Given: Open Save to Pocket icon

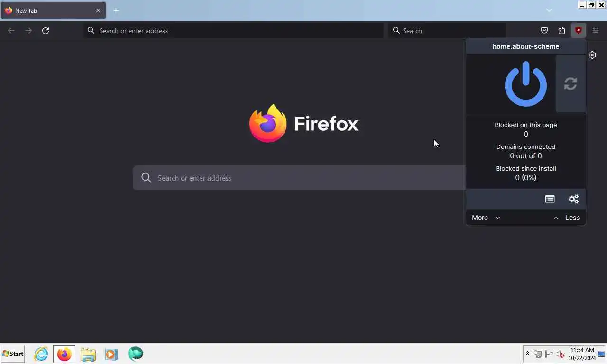Looking at the screenshot, I should point(544,30).
